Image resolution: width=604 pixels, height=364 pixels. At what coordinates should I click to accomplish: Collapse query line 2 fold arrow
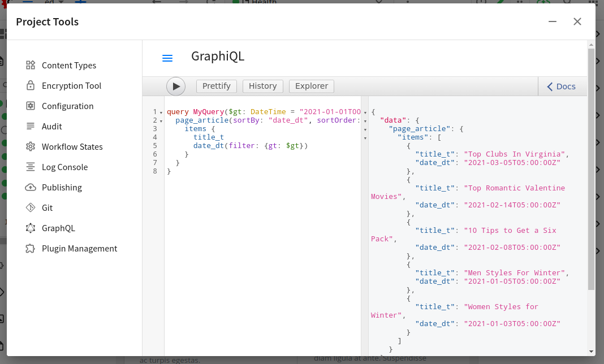click(161, 121)
